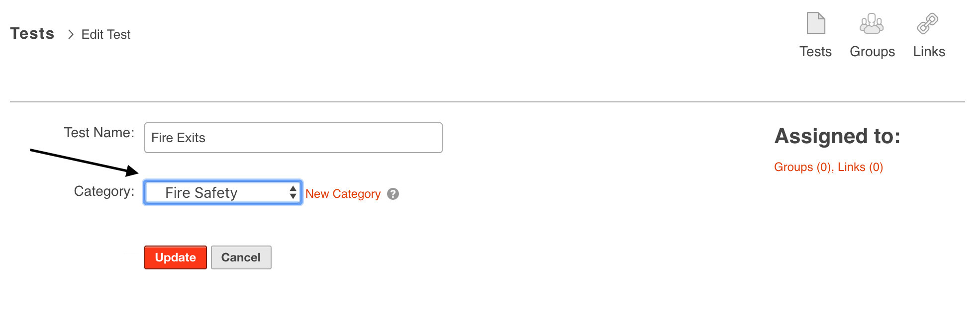Click the Edit Test breadcrumb text
Screen dimensions: 980x332
click(106, 34)
